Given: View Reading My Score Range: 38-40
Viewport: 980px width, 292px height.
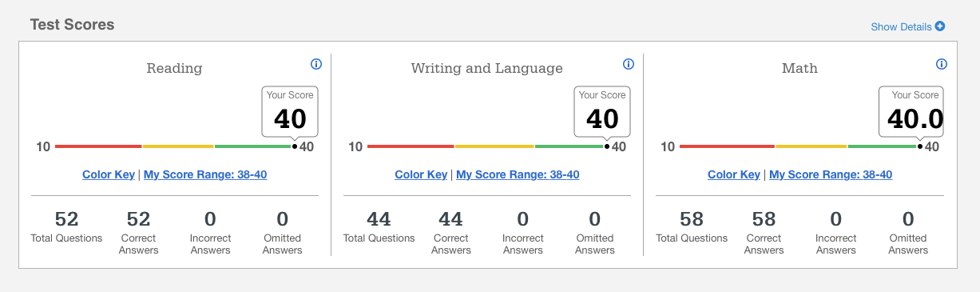Looking at the screenshot, I should coord(205,174).
